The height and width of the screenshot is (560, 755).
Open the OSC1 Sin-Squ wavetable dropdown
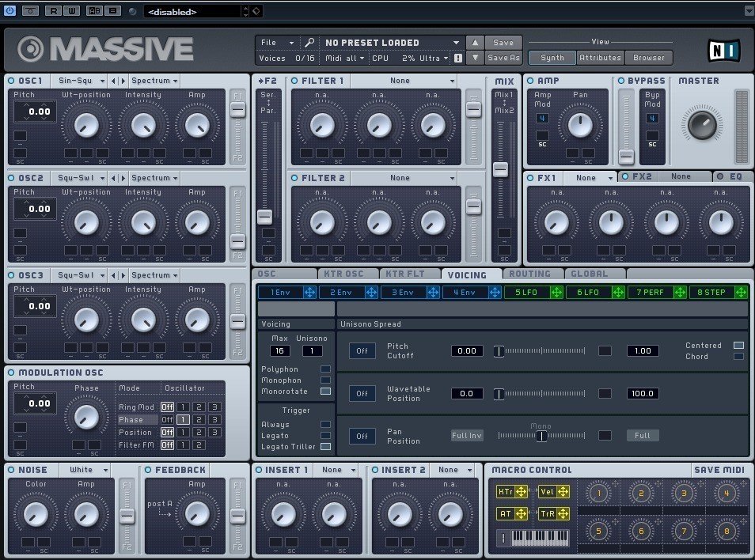tap(79, 81)
